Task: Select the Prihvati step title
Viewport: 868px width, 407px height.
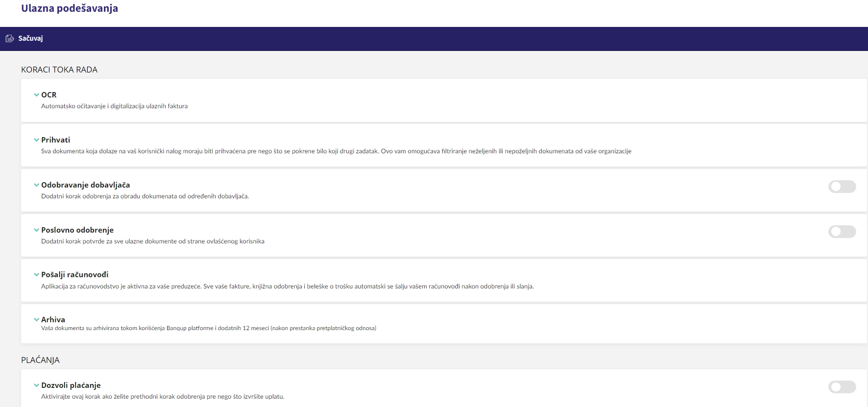Action: tap(56, 140)
